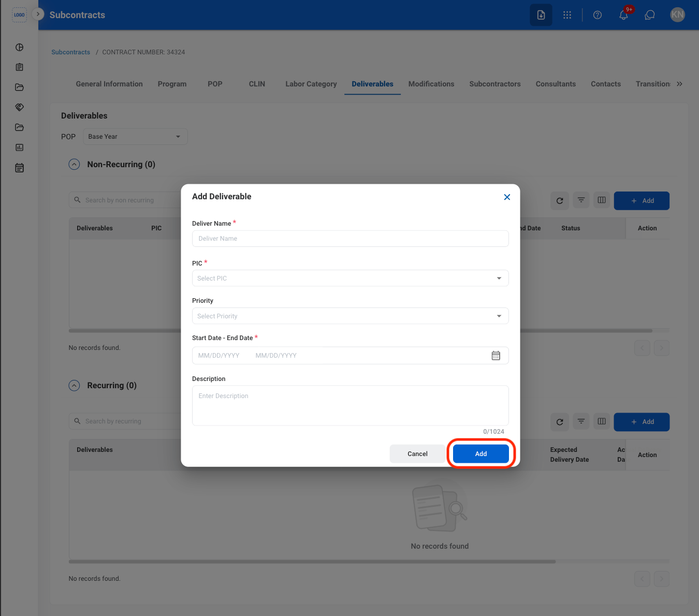
Task: Open the tag icon in sidebar
Action: coord(20,107)
